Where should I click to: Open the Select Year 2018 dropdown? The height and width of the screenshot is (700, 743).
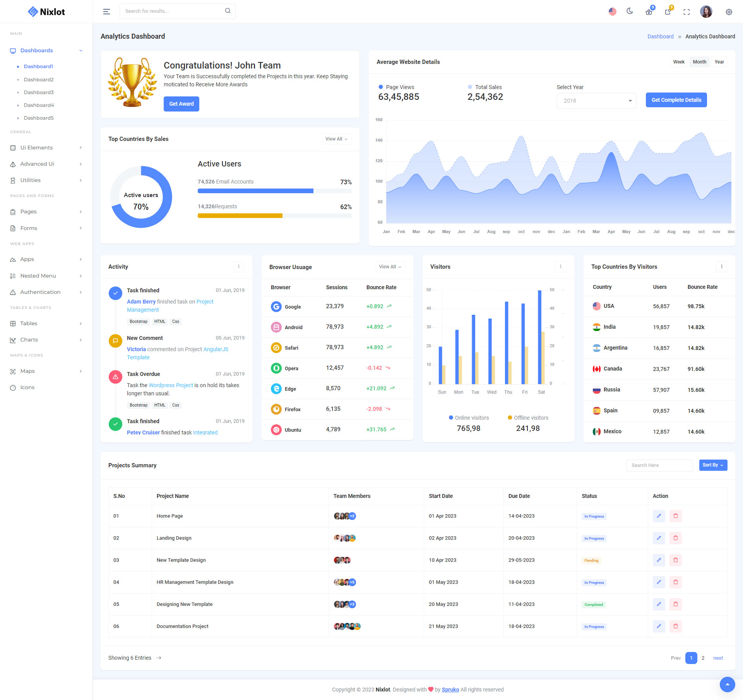coord(596,101)
